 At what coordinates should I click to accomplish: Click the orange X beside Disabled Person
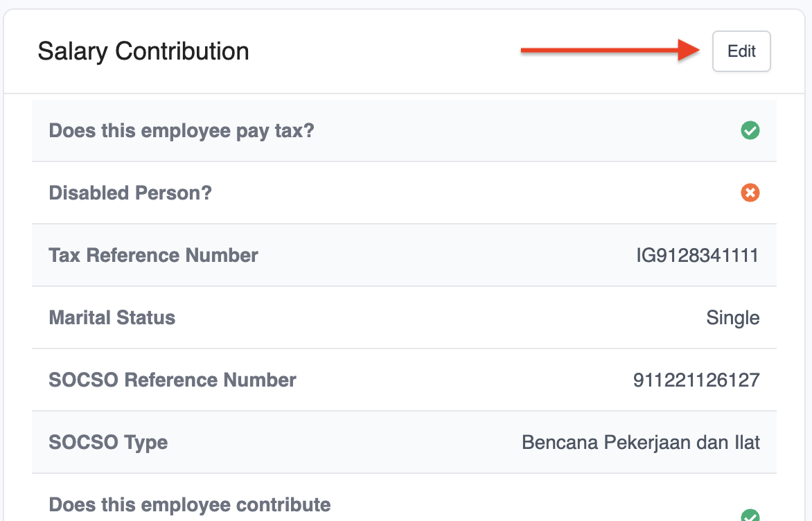[x=750, y=193]
